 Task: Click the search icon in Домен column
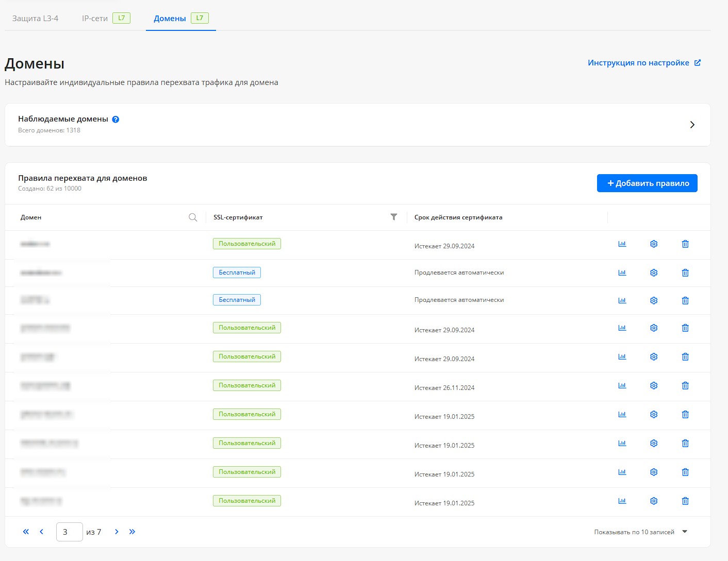click(x=193, y=217)
